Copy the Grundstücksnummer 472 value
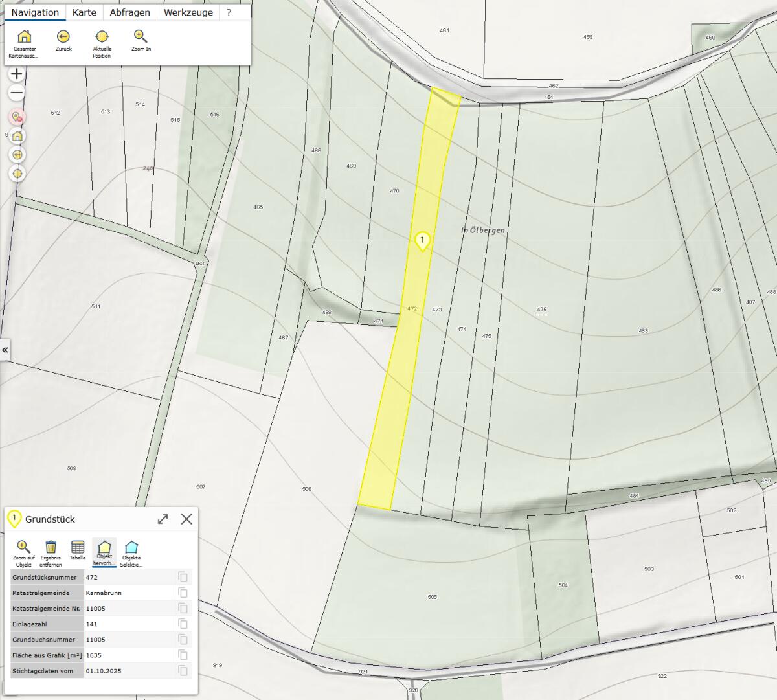The width and height of the screenshot is (777, 700). click(183, 577)
